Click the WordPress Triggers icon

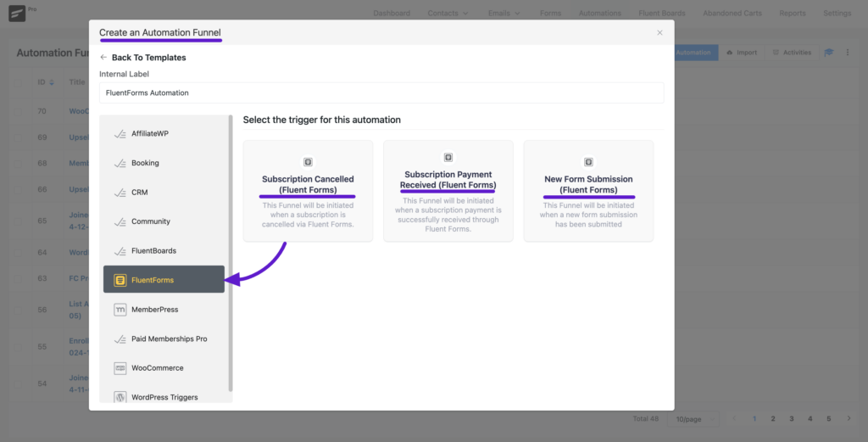[x=120, y=397]
